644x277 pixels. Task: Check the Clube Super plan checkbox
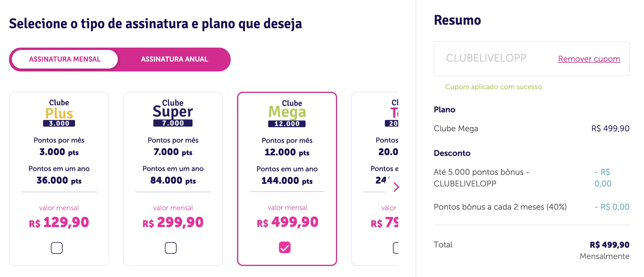171,248
